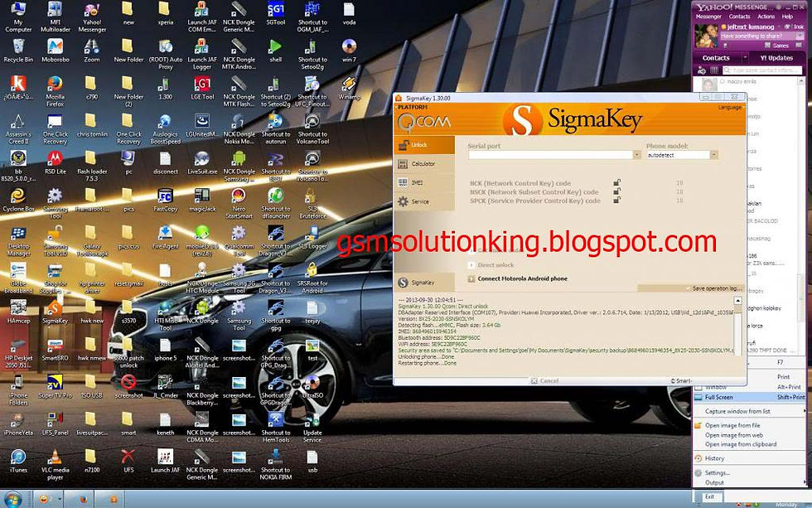
Task: Click the Yahoo Messenger profile picture
Action: tap(706, 36)
